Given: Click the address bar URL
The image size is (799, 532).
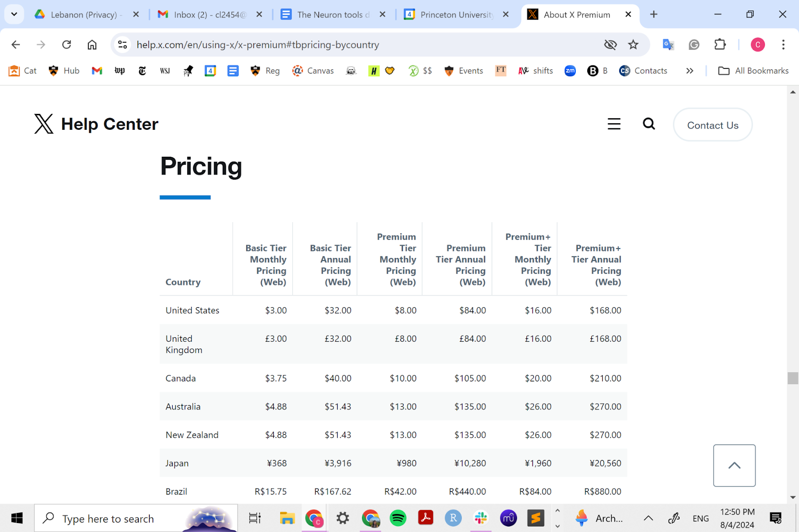Looking at the screenshot, I should (x=258, y=44).
